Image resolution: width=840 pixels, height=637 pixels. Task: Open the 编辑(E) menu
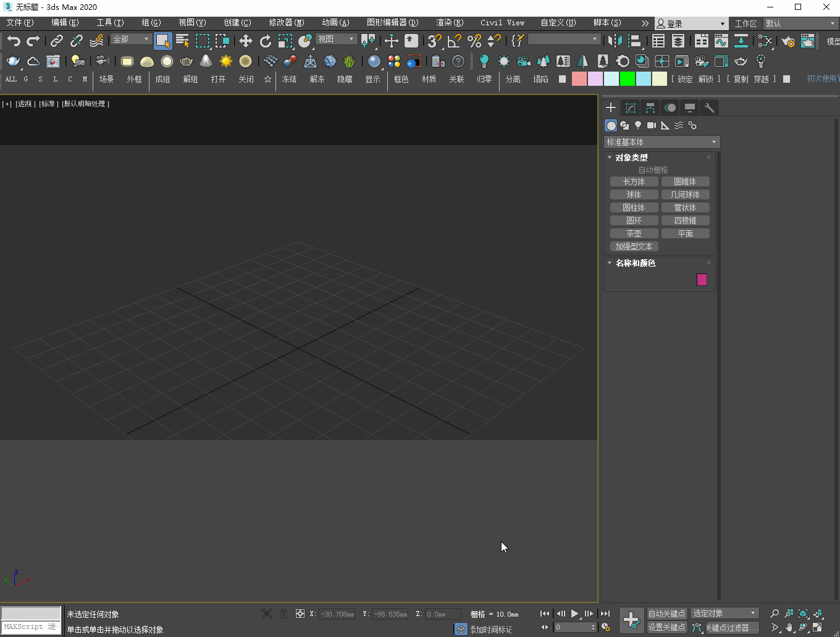[x=65, y=22]
